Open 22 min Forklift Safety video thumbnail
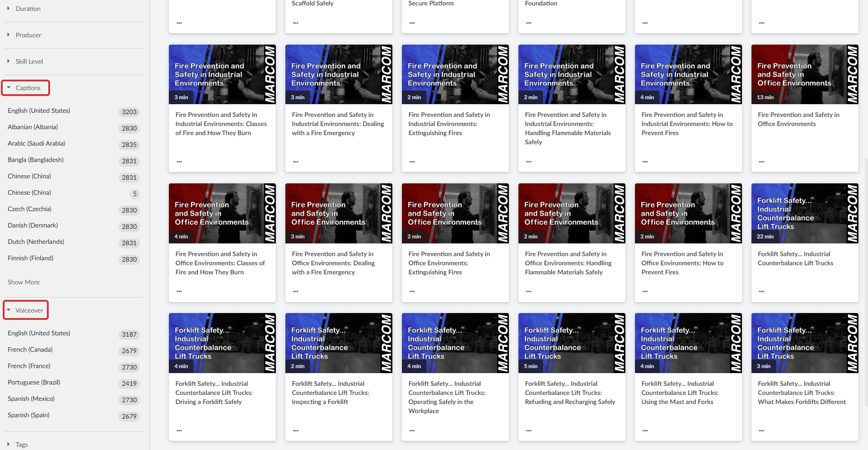The height and width of the screenshot is (450, 868). coord(805,213)
